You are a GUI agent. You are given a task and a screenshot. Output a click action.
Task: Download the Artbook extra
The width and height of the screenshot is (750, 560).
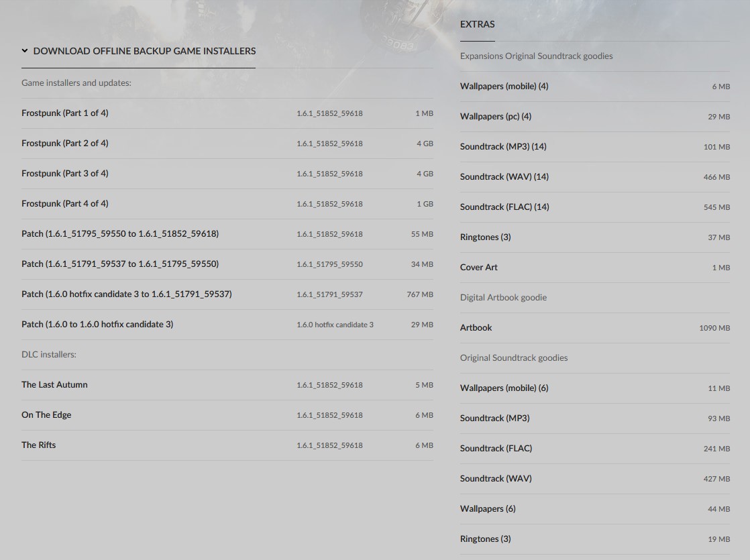coord(595,327)
